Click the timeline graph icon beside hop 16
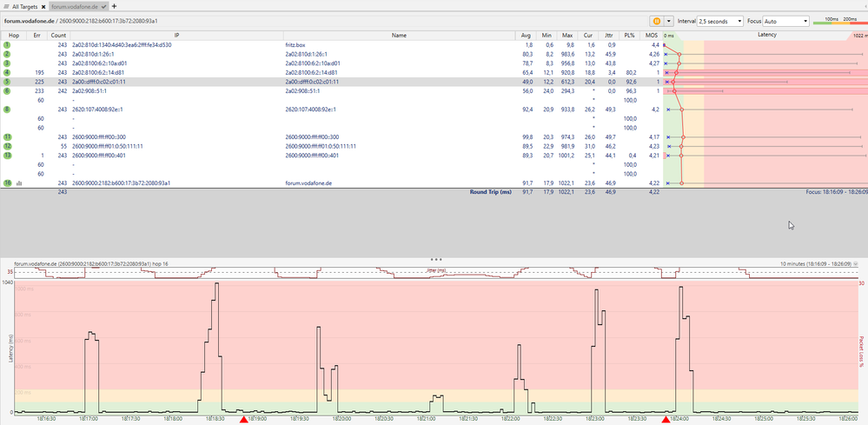868x425 pixels. 19,183
